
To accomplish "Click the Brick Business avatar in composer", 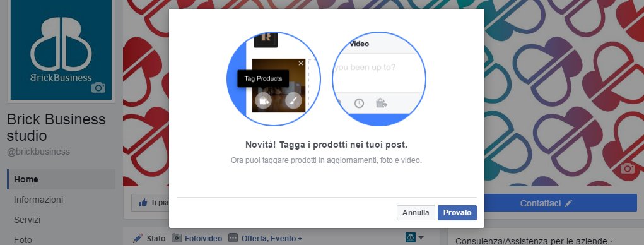I will 411,237.
